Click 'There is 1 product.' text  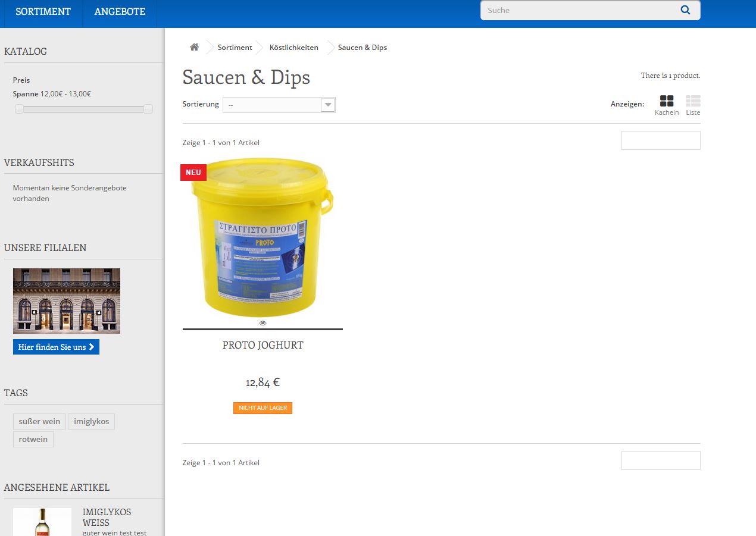click(x=670, y=76)
